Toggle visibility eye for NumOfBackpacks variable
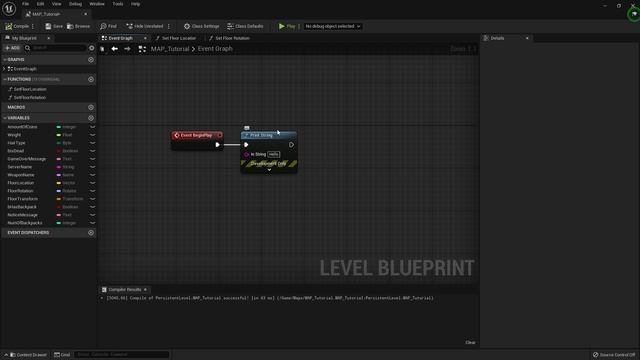This screenshot has width=640, height=360. tap(92, 223)
